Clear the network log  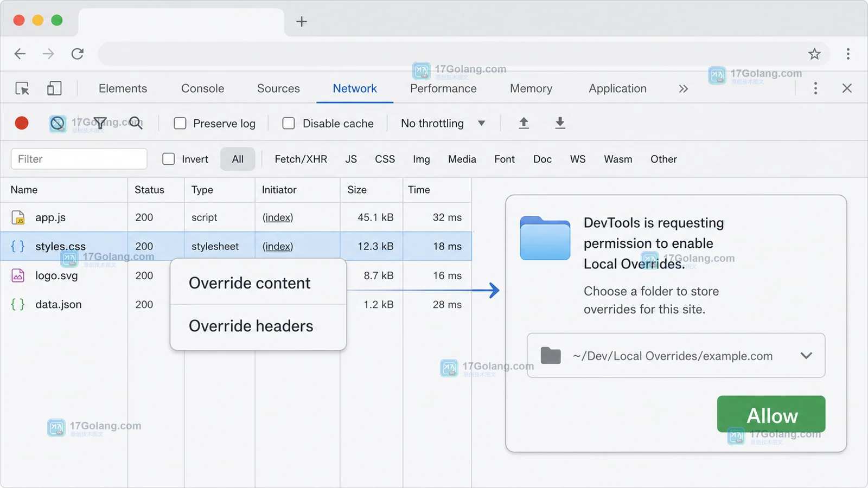coord(58,124)
